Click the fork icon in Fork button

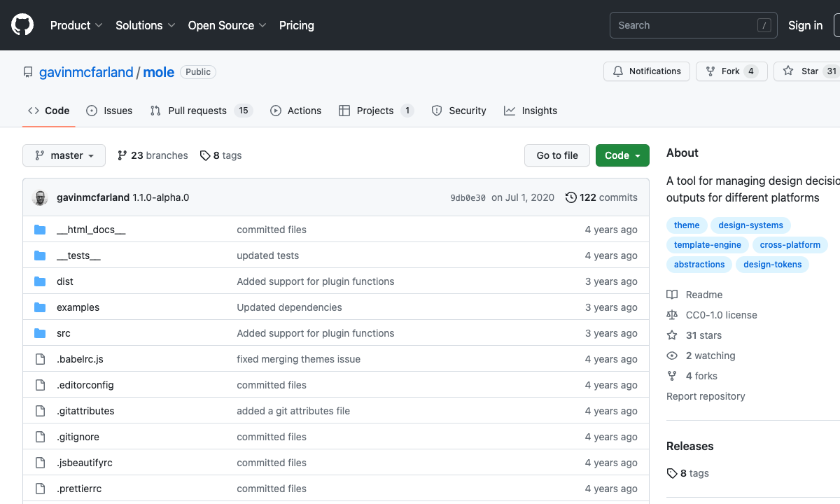pos(710,71)
